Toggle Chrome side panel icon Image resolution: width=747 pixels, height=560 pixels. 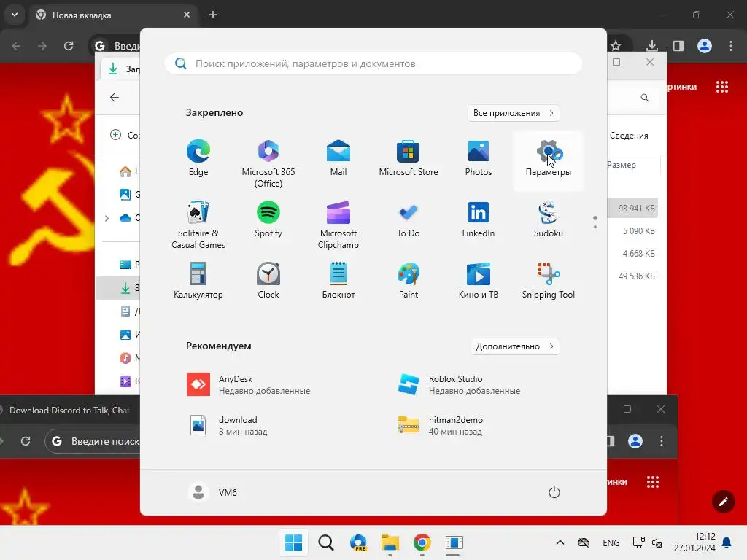pyautogui.click(x=678, y=46)
